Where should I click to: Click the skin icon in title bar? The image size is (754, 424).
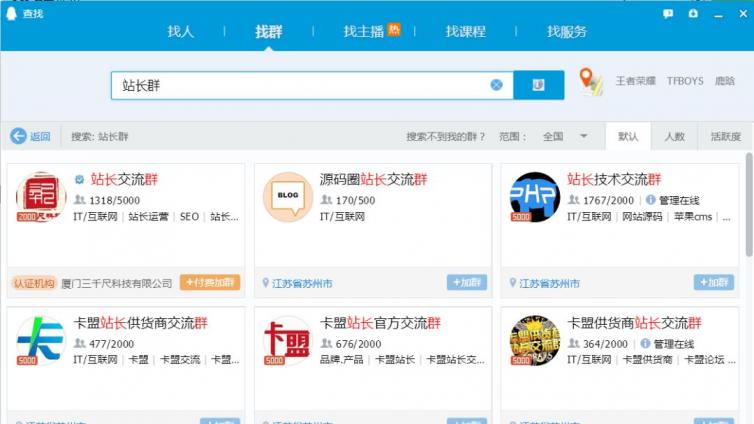tap(693, 13)
